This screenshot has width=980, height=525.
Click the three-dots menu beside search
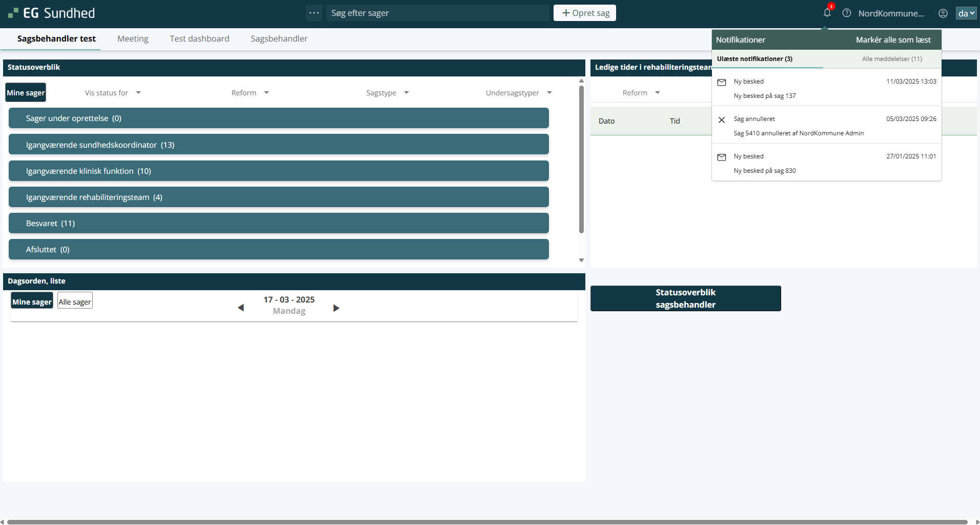314,13
